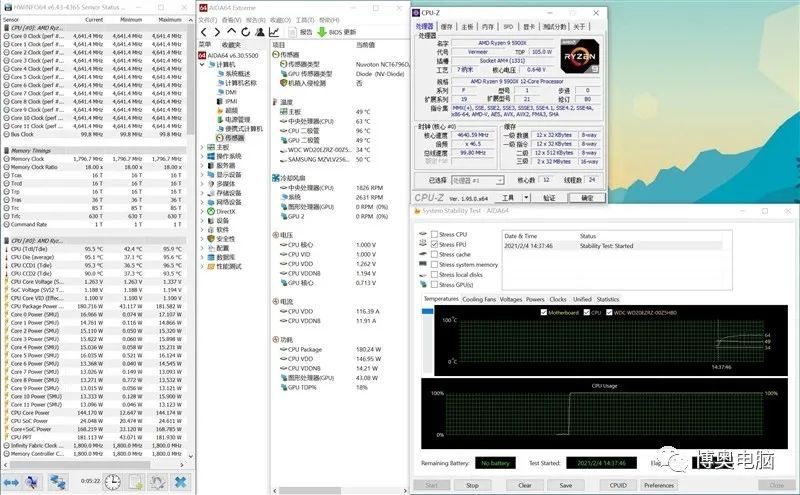
Task: Enable Stress system memory checkbox
Action: (x=434, y=264)
